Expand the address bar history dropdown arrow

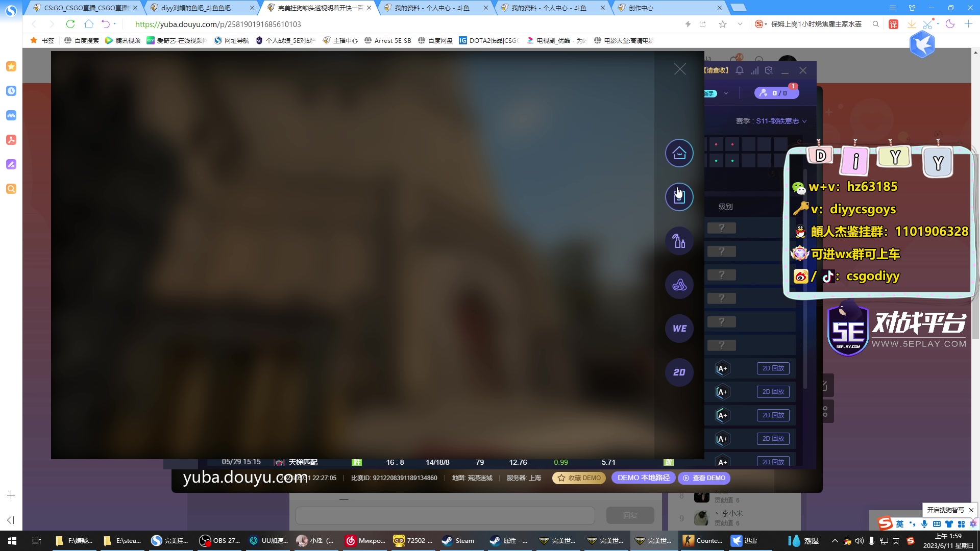pyautogui.click(x=740, y=24)
